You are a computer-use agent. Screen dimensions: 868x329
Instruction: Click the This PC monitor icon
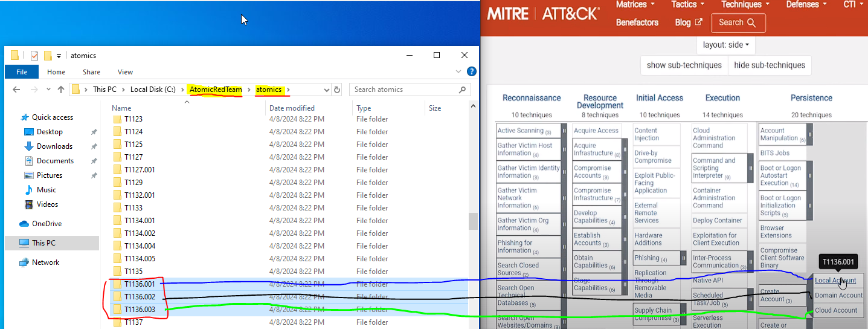tap(24, 243)
